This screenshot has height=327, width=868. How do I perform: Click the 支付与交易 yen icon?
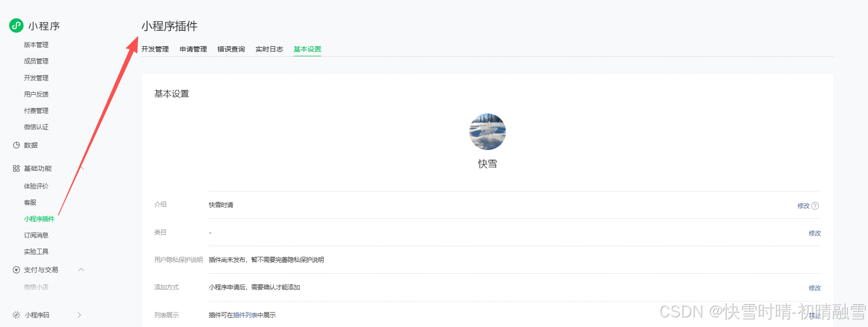click(x=16, y=270)
